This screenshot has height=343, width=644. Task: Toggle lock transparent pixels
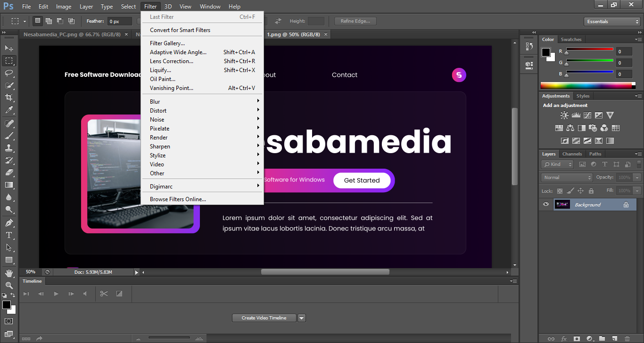560,191
